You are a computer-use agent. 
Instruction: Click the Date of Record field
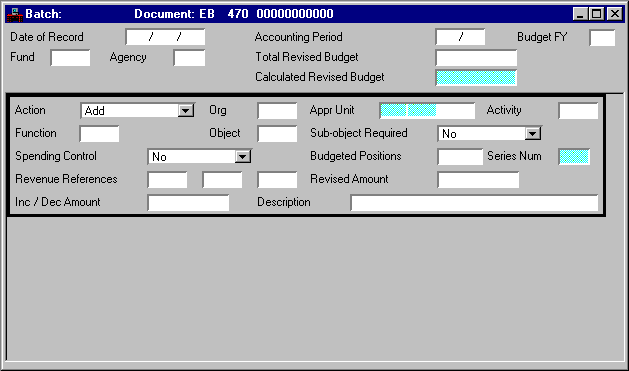click(165, 37)
